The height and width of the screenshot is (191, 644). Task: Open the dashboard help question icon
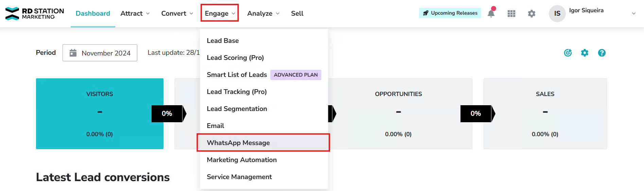tap(602, 53)
